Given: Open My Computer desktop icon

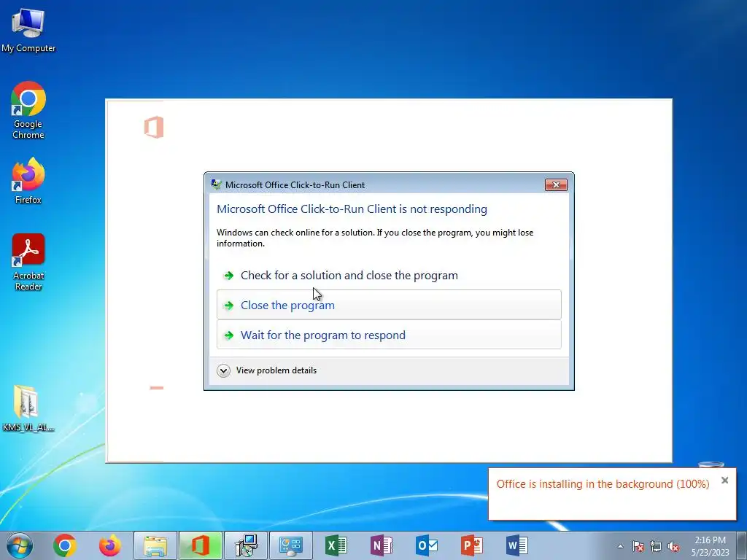Looking at the screenshot, I should [28, 31].
